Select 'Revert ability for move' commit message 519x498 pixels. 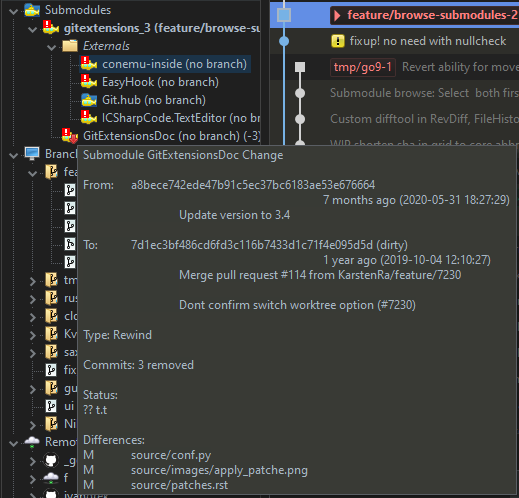pos(460,67)
